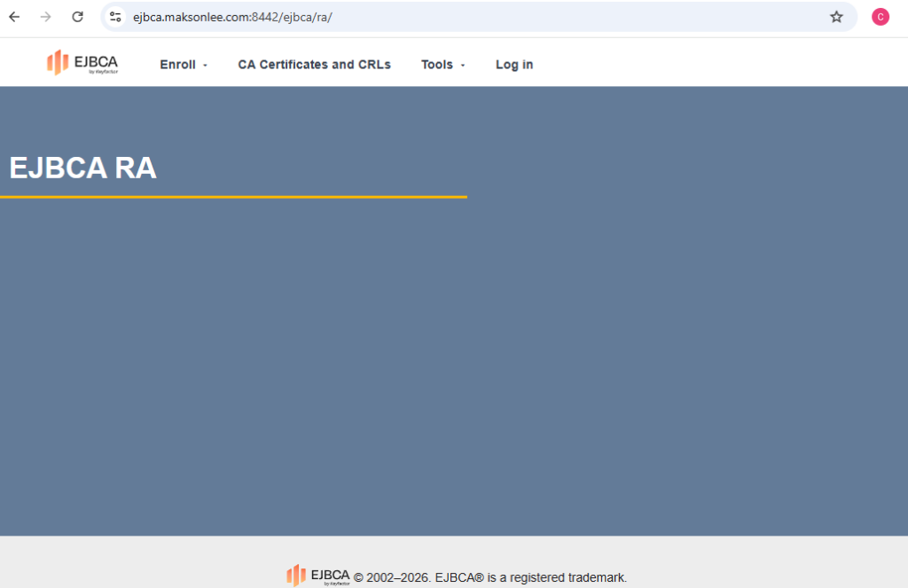Viewport: 908px width, 588px height.
Task: Click the browser back arrow
Action: pos(14,17)
